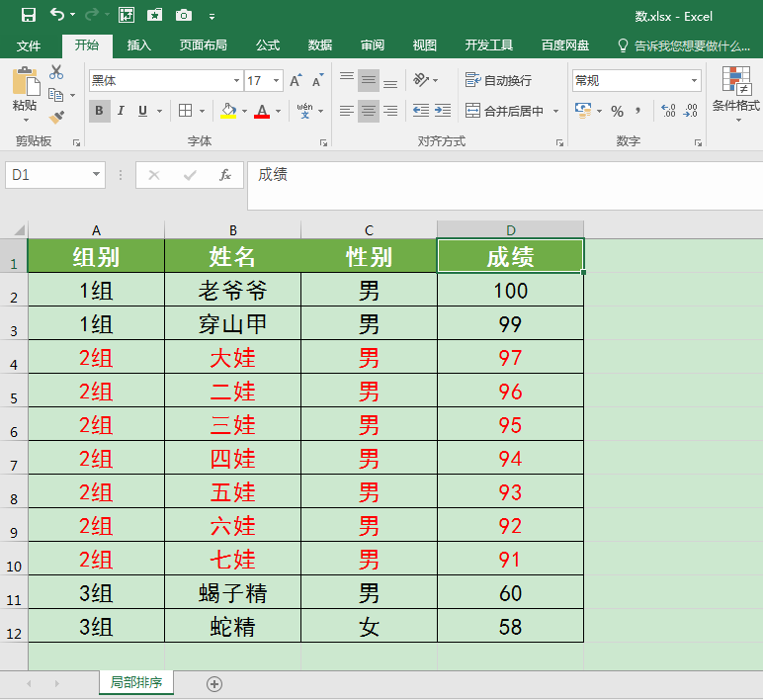
Task: Open the font color dropdown arrow
Action: click(x=278, y=112)
